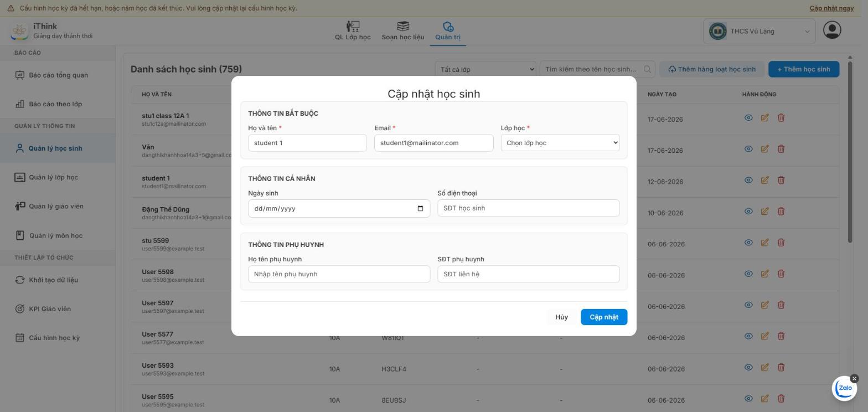Image resolution: width=868 pixels, height=412 pixels.
Task: Close the Zalo chat widget
Action: [854, 379]
